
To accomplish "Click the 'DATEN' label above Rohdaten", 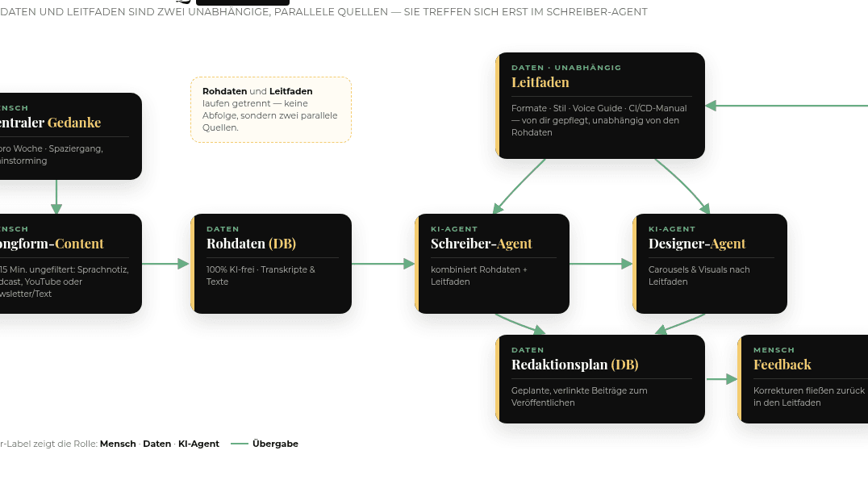I will 223,229.
